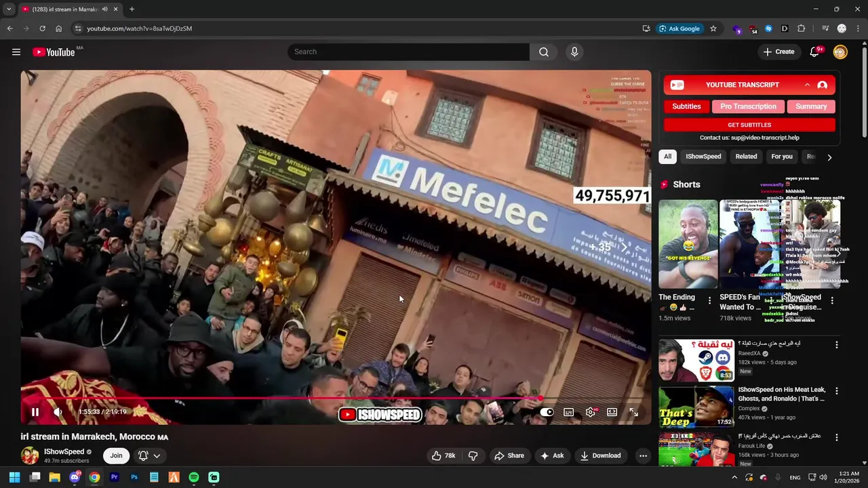
Task: Open the Shazam extension icon
Action: [x=768, y=28]
